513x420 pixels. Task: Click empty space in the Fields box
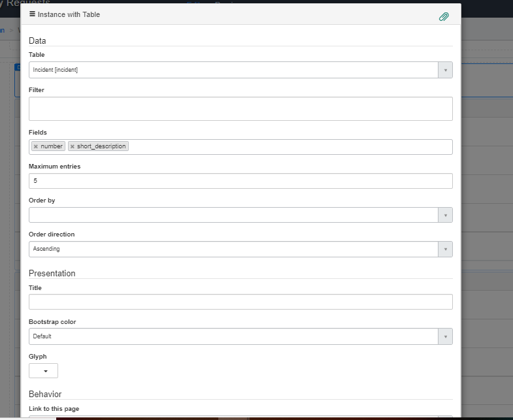[x=288, y=146]
